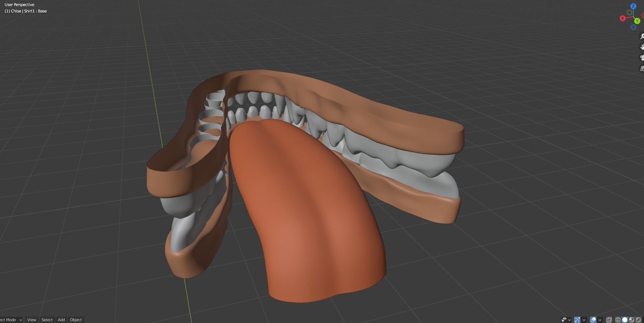Switch to Wireframe viewport shading
This screenshot has height=323, width=644.
618,320
